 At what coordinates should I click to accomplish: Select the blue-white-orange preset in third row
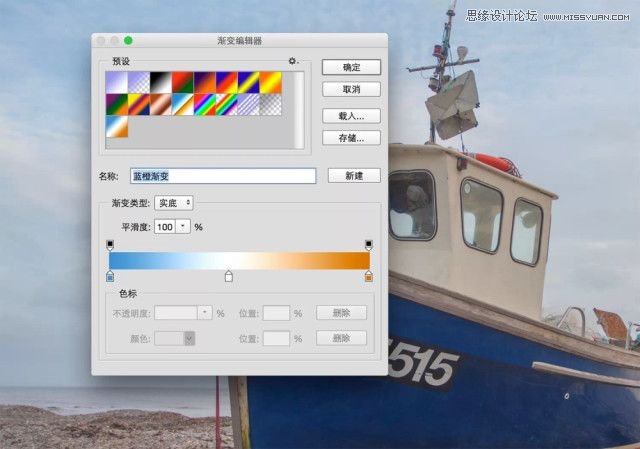click(116, 127)
